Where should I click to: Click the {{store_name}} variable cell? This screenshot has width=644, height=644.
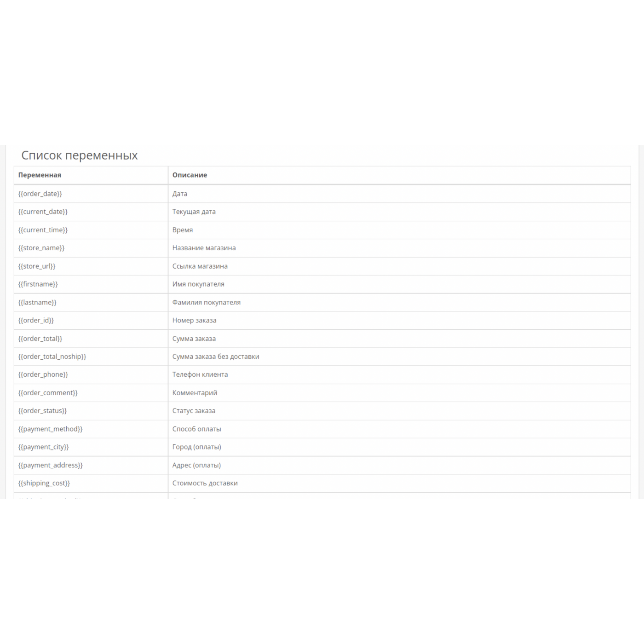coord(41,248)
